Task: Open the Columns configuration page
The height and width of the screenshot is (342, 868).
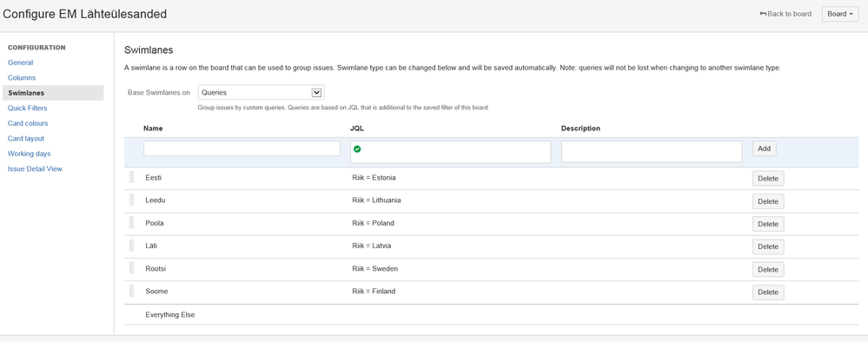Action: (x=22, y=78)
